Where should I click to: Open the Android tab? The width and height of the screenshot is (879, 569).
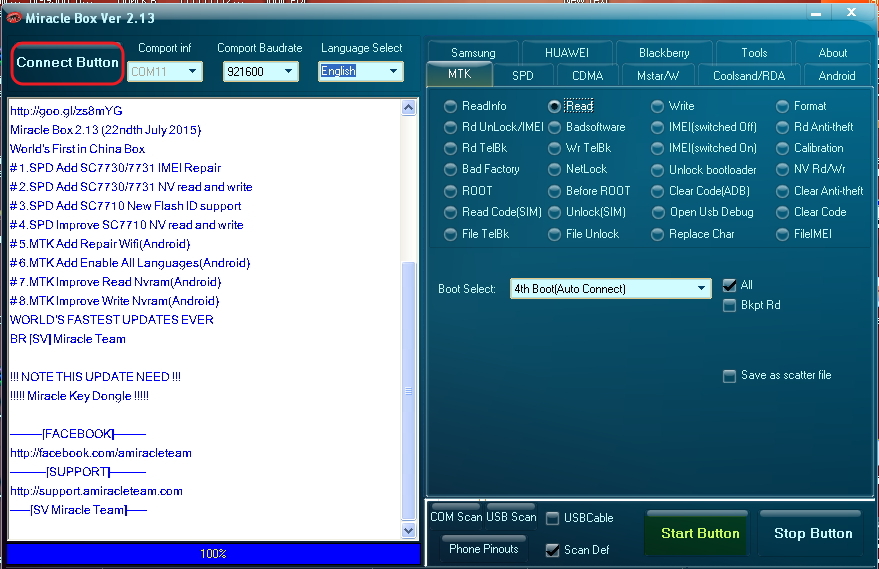837,76
